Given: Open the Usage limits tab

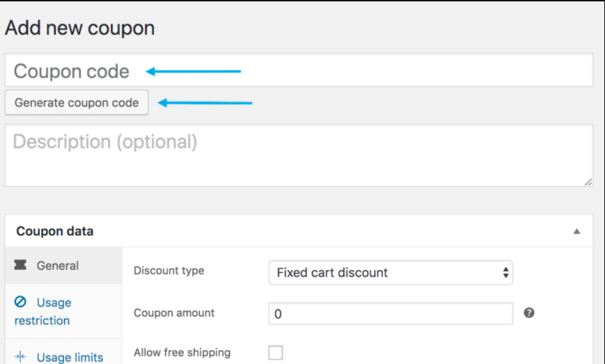Looking at the screenshot, I should (x=70, y=357).
